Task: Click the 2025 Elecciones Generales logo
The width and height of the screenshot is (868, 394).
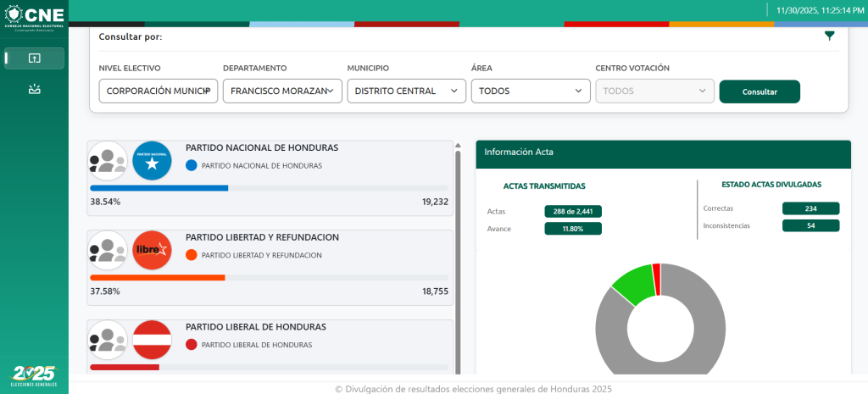Action: click(34, 376)
